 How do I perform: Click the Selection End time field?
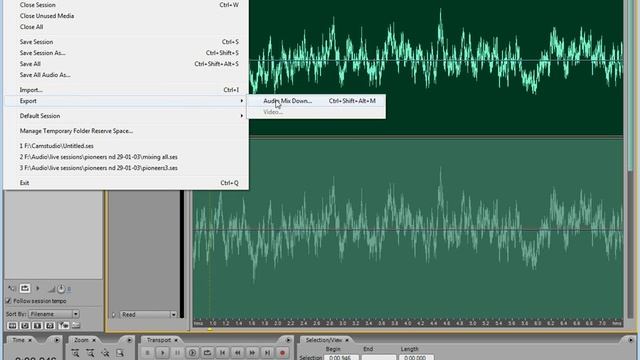[x=379, y=358]
